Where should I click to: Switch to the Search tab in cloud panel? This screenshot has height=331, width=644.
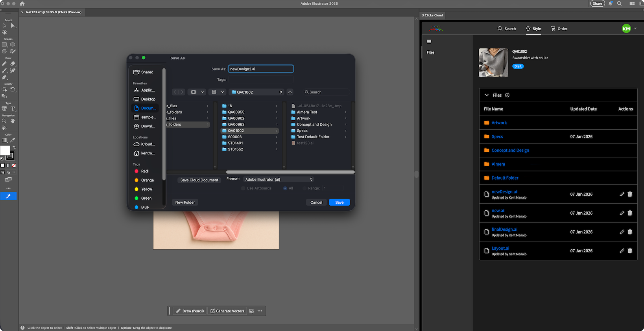click(507, 29)
